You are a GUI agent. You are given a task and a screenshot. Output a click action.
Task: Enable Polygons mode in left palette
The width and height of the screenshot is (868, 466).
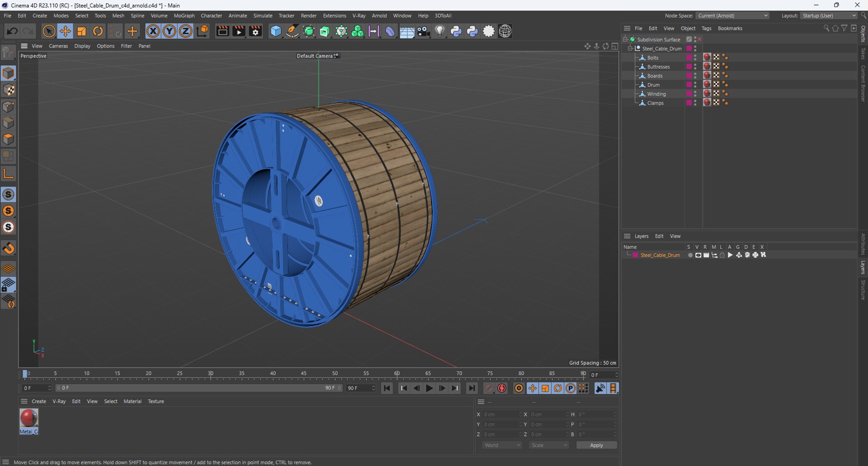9,139
